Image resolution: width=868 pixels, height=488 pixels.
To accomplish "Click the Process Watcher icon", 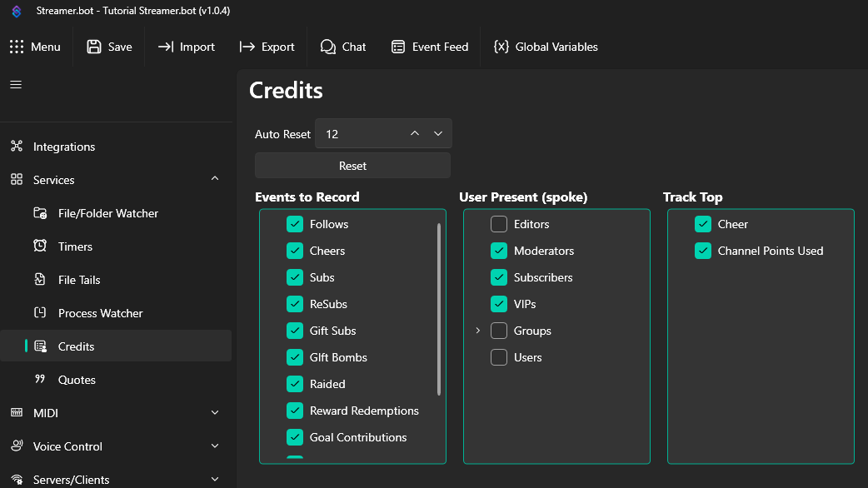I will click(40, 313).
